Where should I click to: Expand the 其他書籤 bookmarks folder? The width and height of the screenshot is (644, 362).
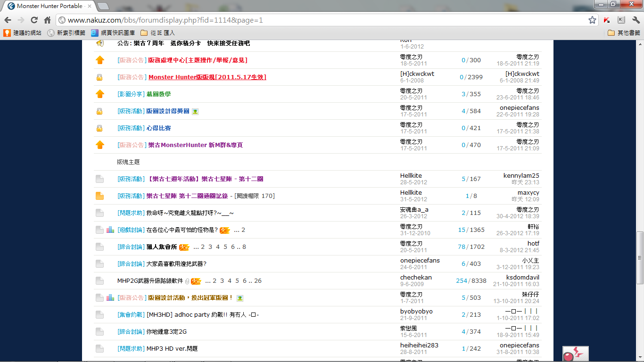624,33
